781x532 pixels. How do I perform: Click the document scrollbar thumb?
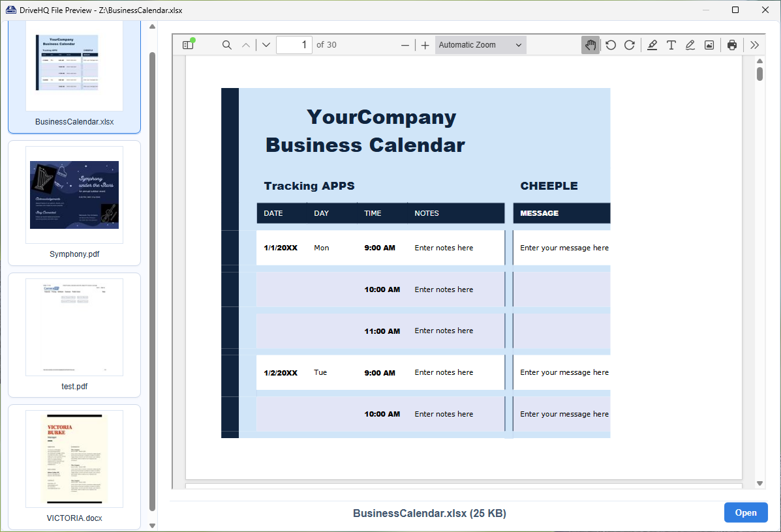click(759, 74)
